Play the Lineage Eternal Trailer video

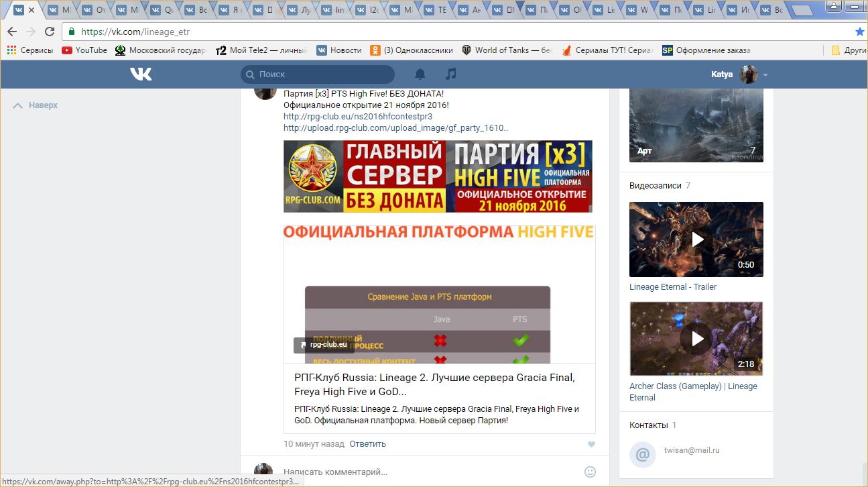tap(696, 239)
